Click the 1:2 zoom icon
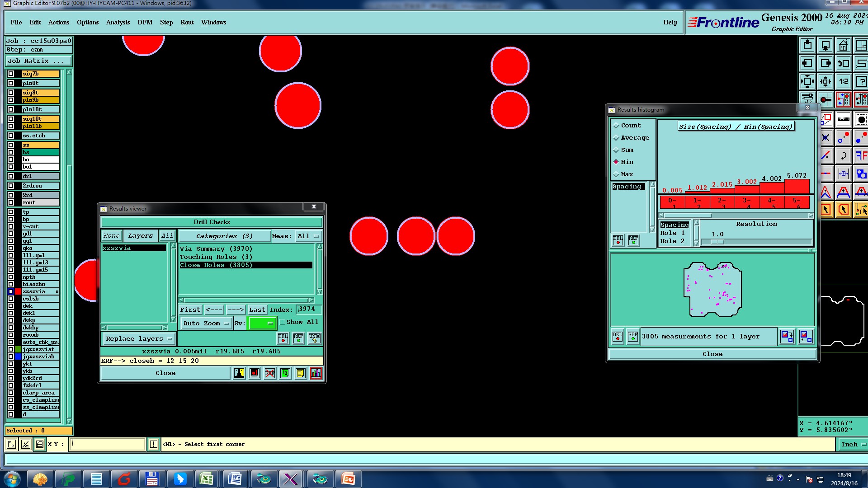868x488 pixels. (x=843, y=82)
